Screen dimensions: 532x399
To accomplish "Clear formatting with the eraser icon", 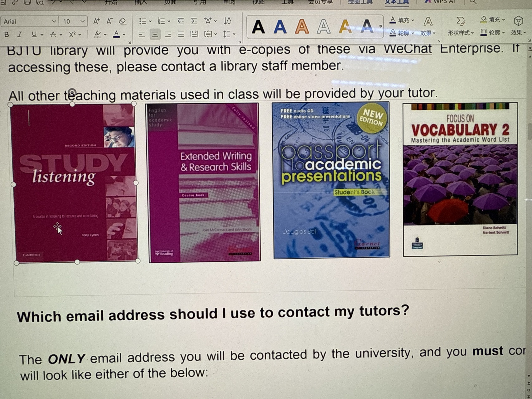I will point(123,21).
